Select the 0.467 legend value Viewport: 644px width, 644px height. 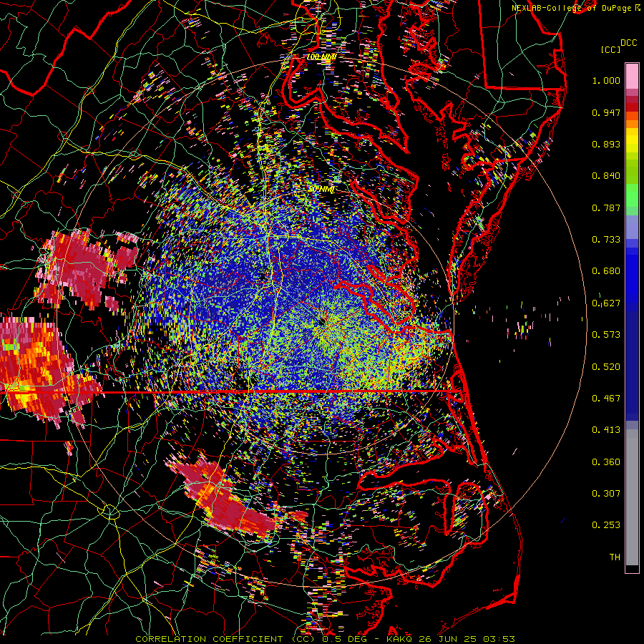(606, 399)
